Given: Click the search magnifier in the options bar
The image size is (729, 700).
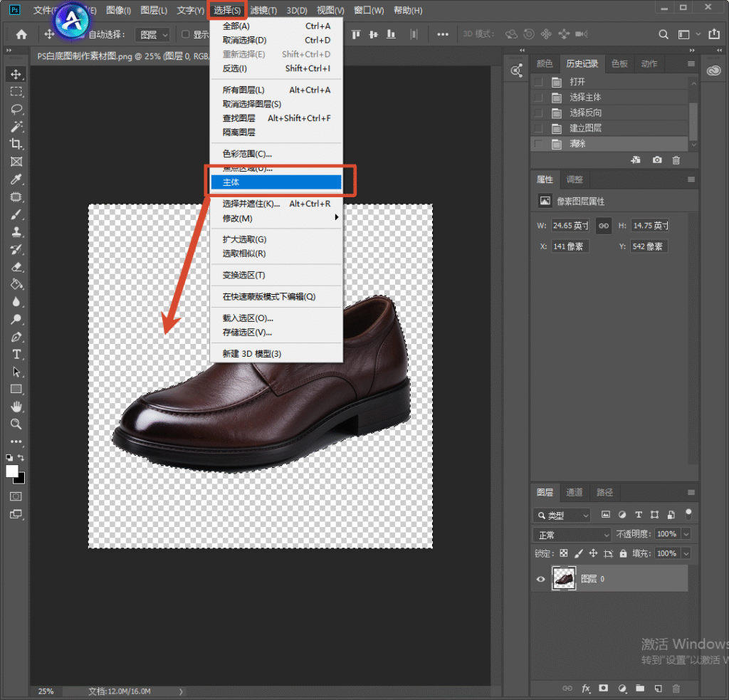Looking at the screenshot, I should [x=664, y=34].
